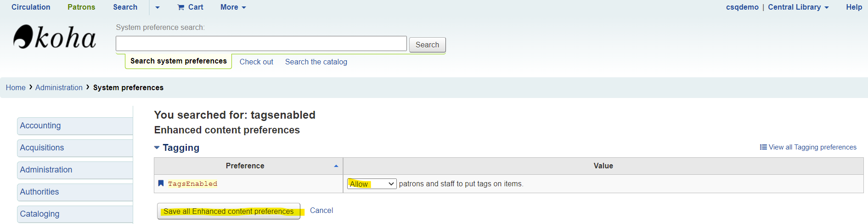Save all Enhanced content preferences
This screenshot has height=224, width=868.
[228, 212]
